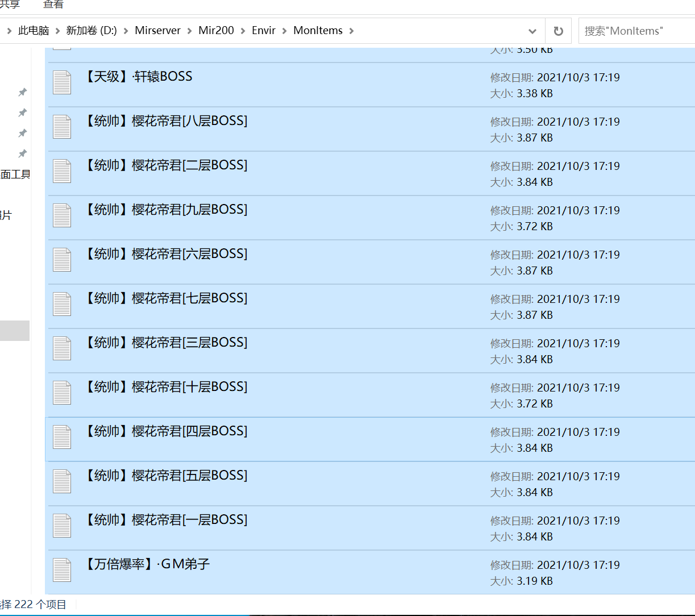Navigate to 此电脑 in breadcrumb
This screenshot has width=695, height=616.
point(34,31)
